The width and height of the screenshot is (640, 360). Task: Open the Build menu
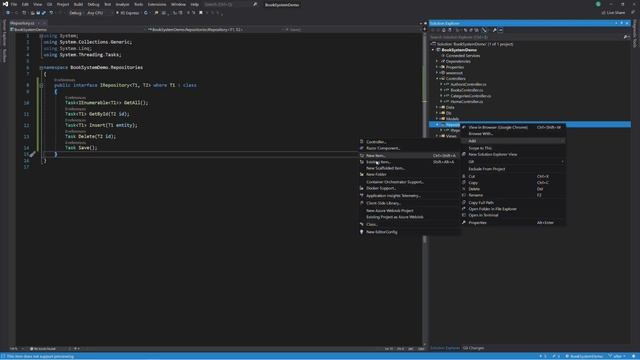[x=78, y=4]
